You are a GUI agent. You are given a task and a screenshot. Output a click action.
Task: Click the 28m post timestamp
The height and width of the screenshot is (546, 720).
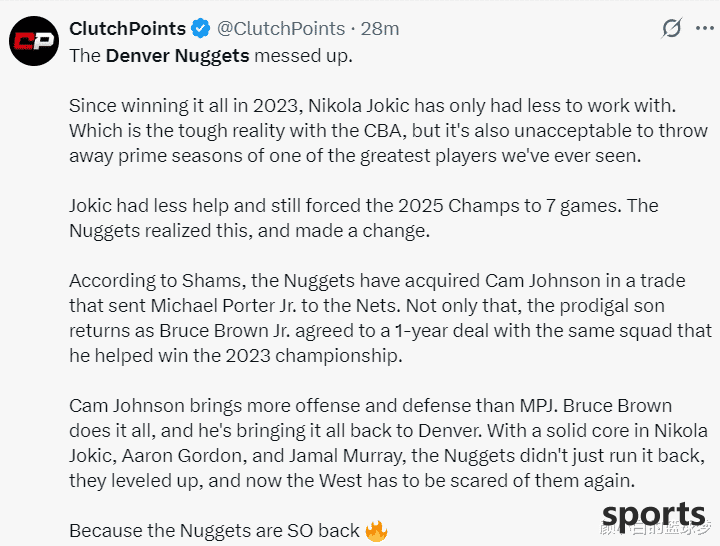click(380, 28)
